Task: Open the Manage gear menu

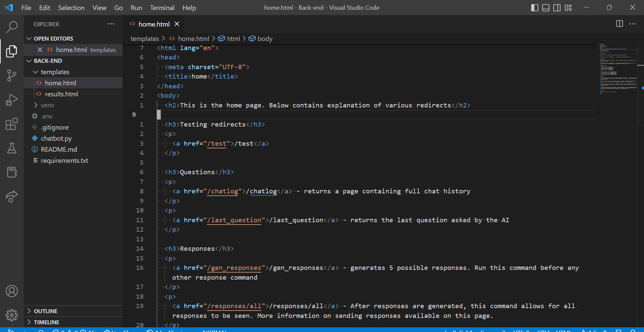Action: click(x=12, y=315)
